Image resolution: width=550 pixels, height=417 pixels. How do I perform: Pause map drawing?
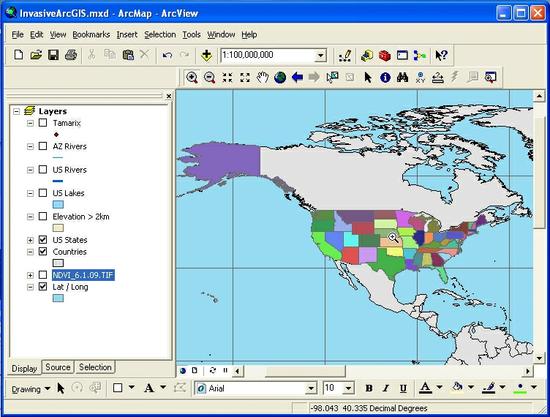[225, 370]
